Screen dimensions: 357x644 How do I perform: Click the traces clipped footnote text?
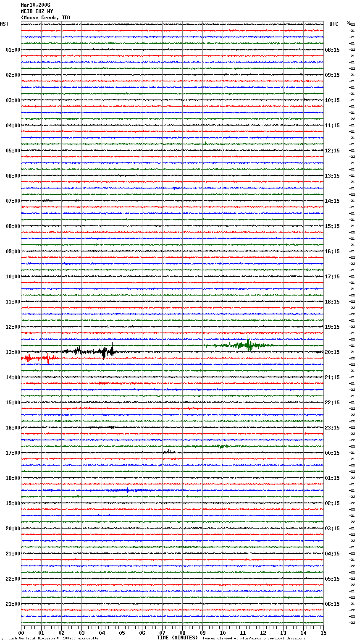(x=254, y=638)
